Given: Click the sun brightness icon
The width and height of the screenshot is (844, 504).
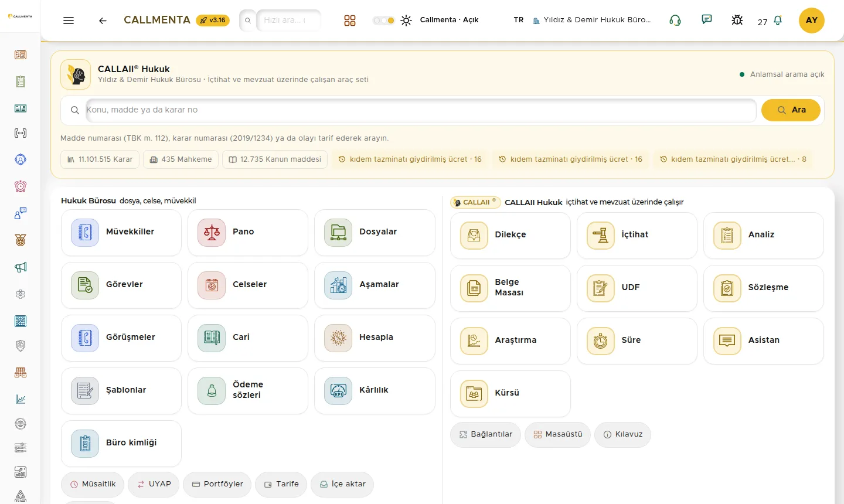Looking at the screenshot, I should [x=406, y=21].
